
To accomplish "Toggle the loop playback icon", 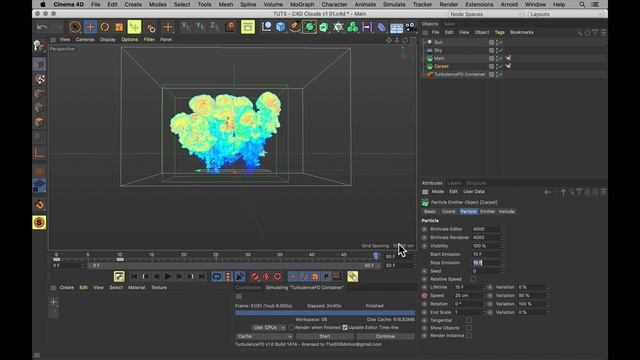I will (217, 277).
